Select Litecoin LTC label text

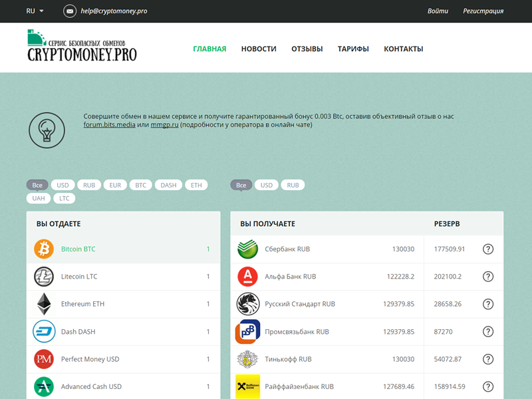tap(79, 277)
